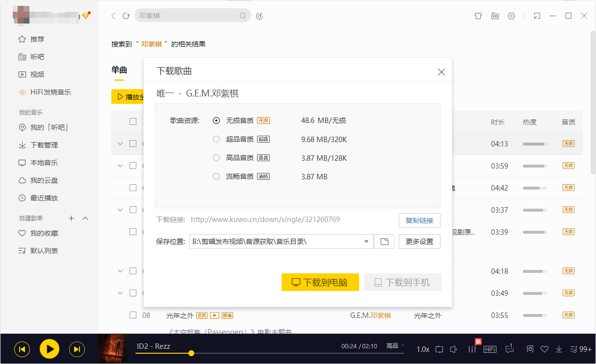The width and height of the screenshot is (596, 364).
Task: Click 复制链接 button
Action: (419, 220)
